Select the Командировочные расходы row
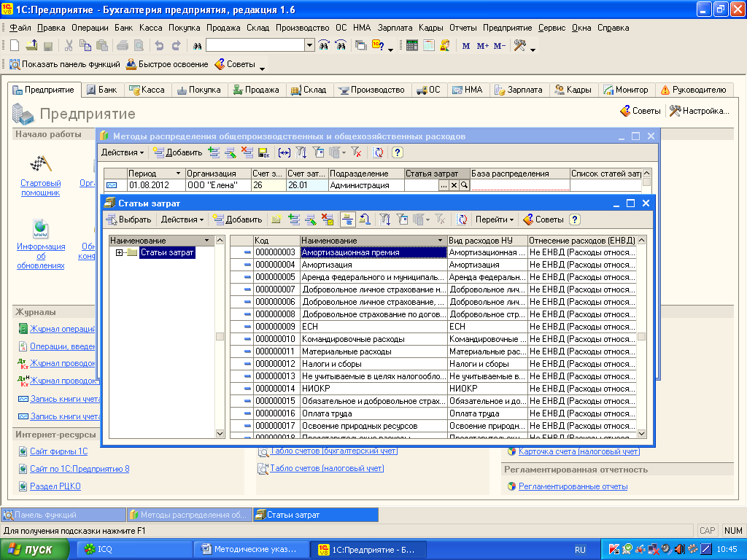 tap(433, 339)
